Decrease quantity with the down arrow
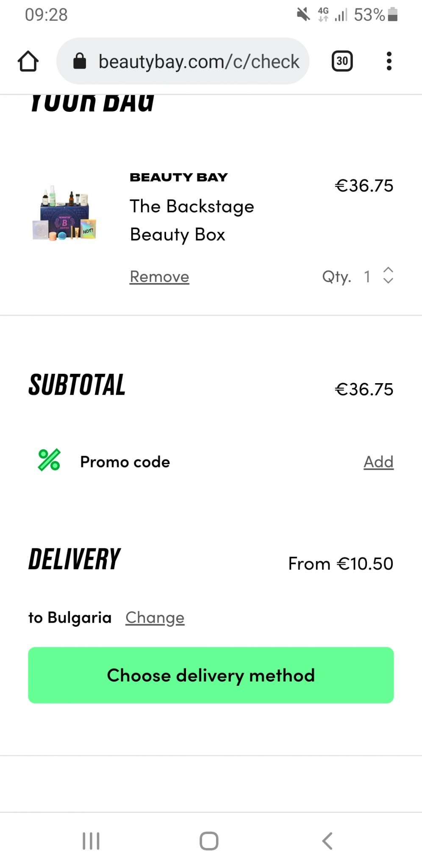The image size is (422, 868). (388, 281)
